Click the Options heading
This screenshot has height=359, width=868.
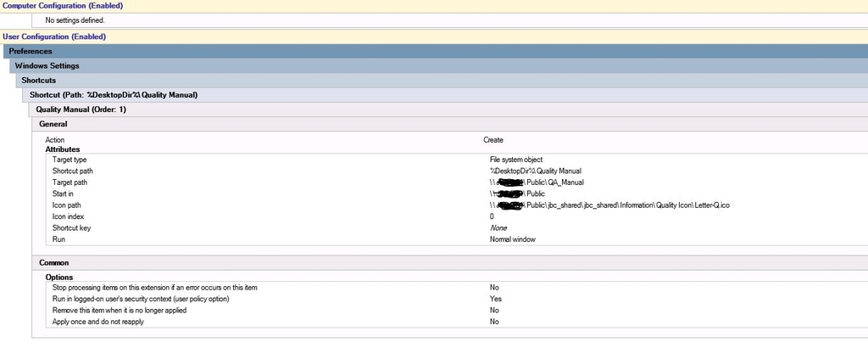pyautogui.click(x=59, y=277)
